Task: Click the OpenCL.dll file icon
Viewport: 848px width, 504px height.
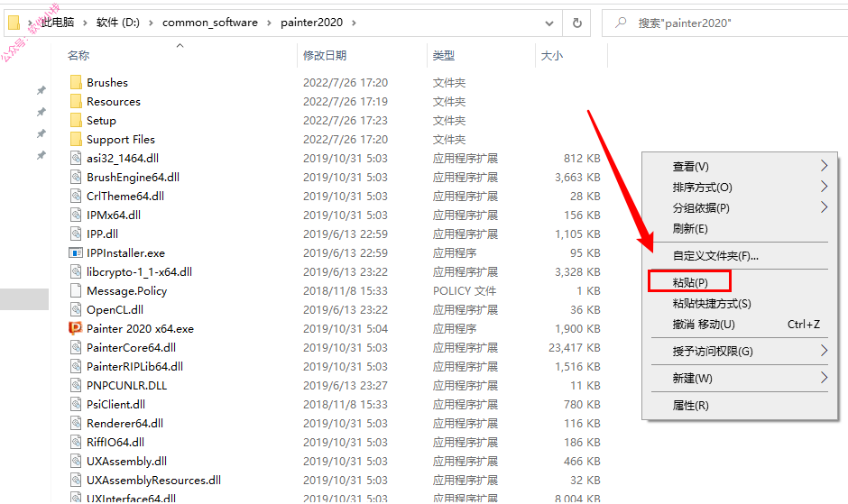Action: [x=76, y=309]
